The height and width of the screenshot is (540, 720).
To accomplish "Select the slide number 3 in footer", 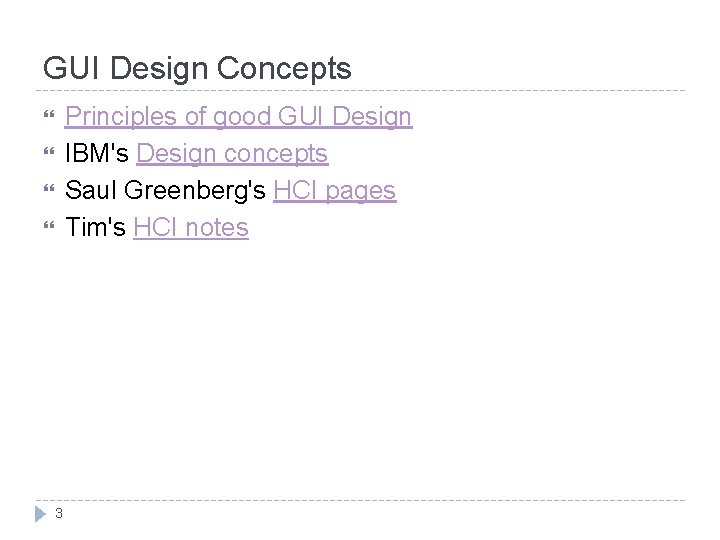I will coord(59,513).
